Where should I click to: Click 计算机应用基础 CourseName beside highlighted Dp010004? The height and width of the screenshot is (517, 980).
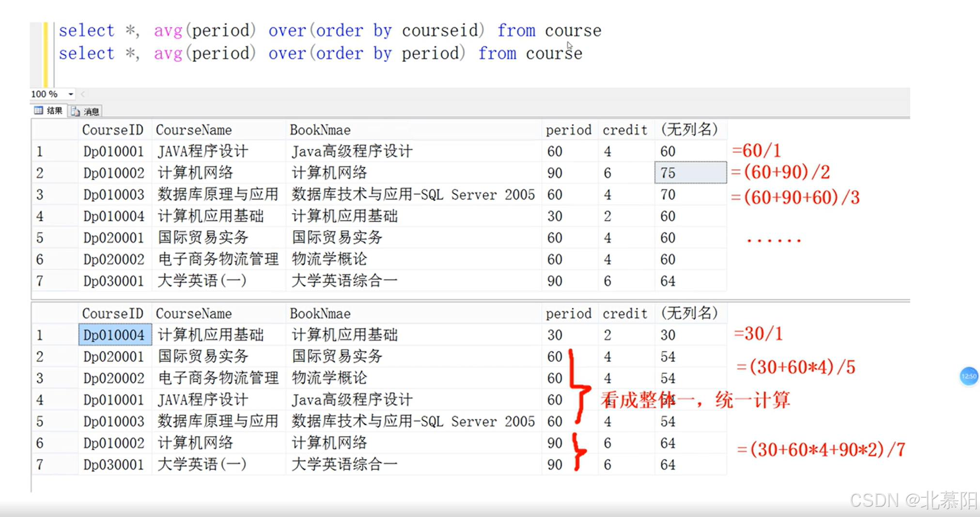[x=218, y=335]
